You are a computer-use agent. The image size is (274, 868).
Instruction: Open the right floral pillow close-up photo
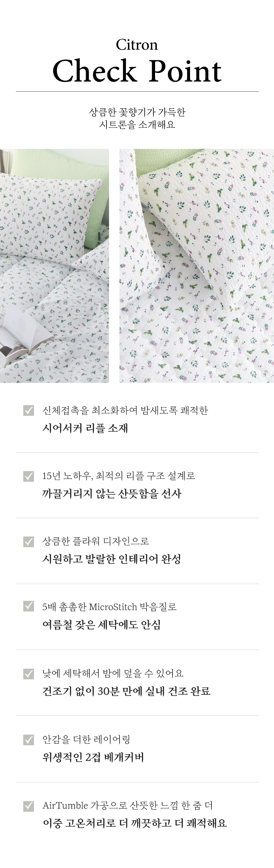[x=197, y=265]
